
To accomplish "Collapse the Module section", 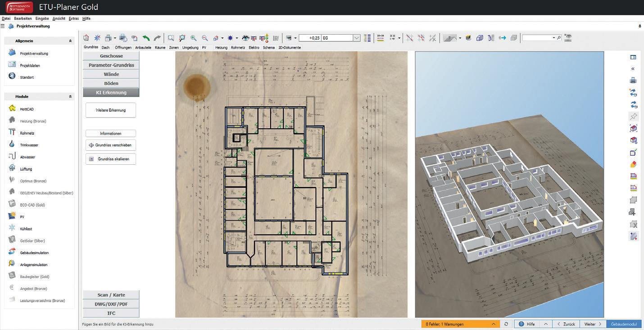I will [x=70, y=97].
